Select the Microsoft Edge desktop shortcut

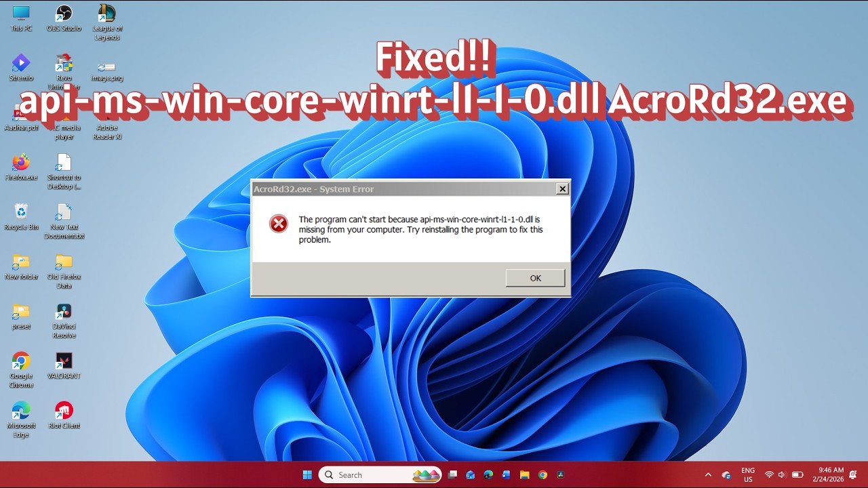(21, 420)
